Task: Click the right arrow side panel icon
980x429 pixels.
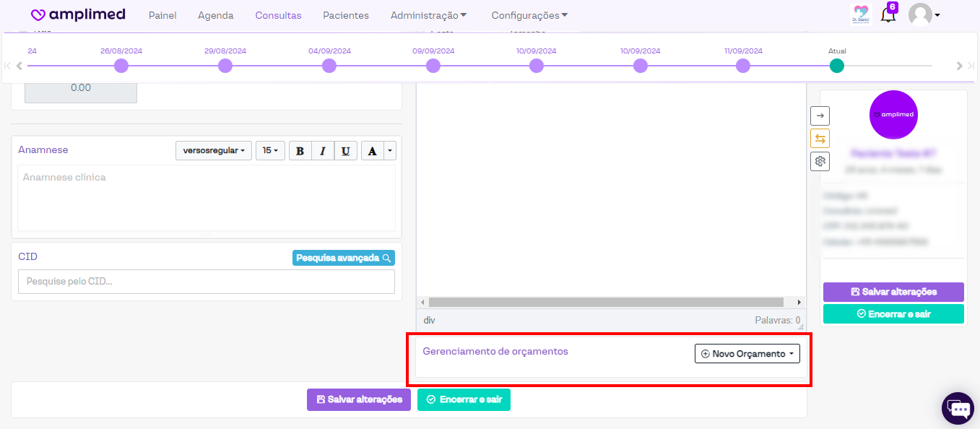Action: [x=820, y=116]
